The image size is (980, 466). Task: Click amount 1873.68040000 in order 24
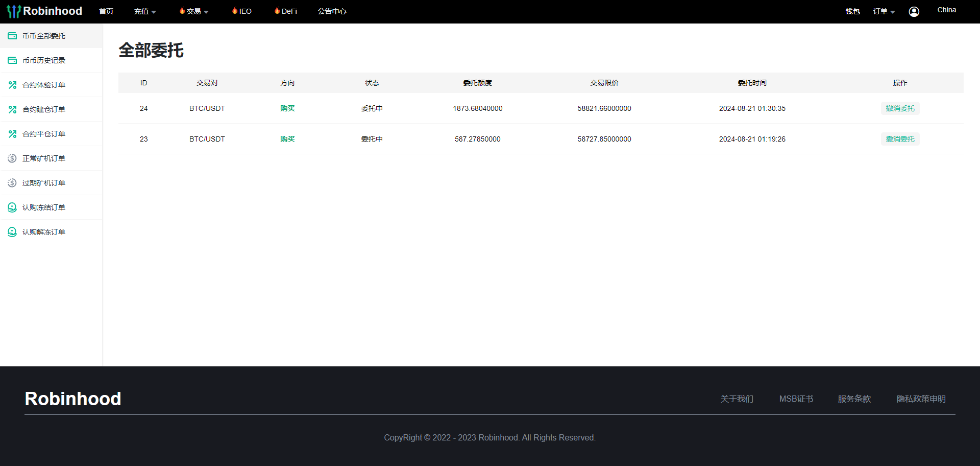(478, 108)
